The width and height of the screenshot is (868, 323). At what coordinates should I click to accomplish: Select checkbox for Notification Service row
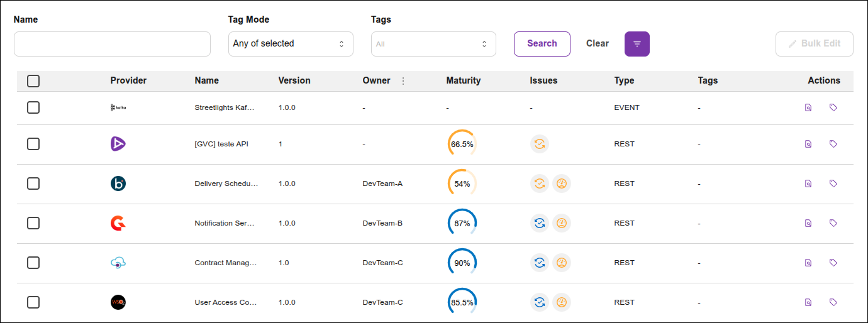[33, 223]
